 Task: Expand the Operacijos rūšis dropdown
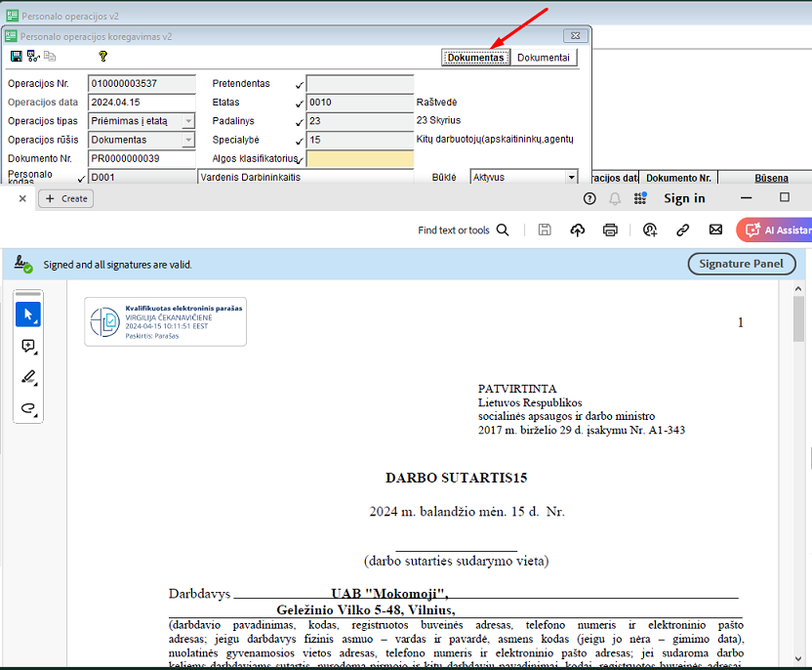pyautogui.click(x=188, y=140)
